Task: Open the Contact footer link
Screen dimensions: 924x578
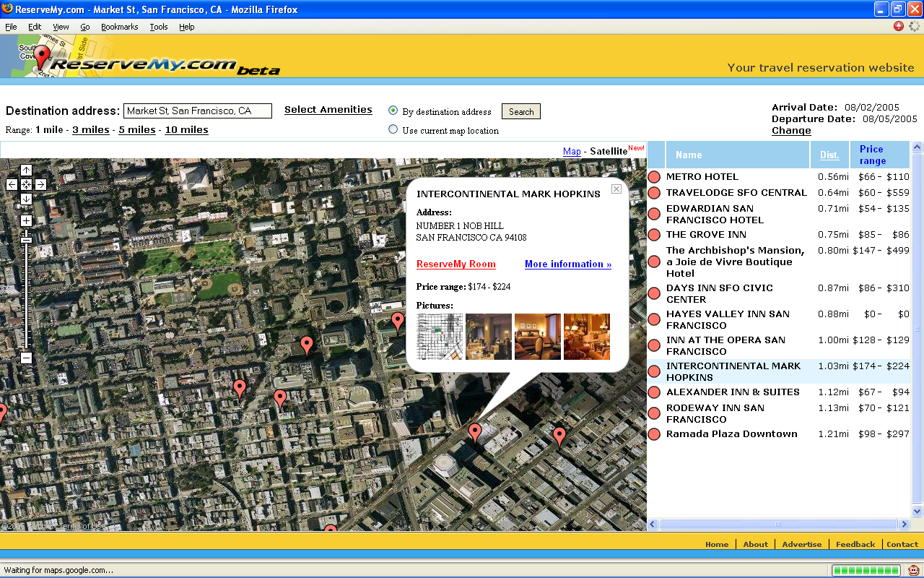Action: 902,545
